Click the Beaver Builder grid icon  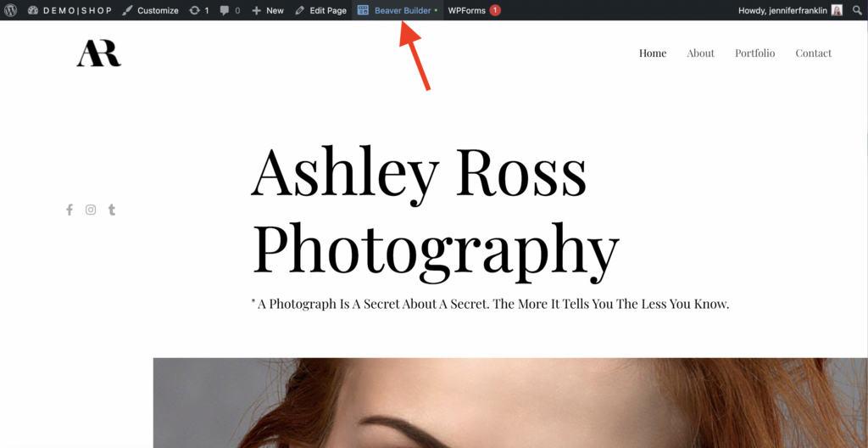coord(363,10)
